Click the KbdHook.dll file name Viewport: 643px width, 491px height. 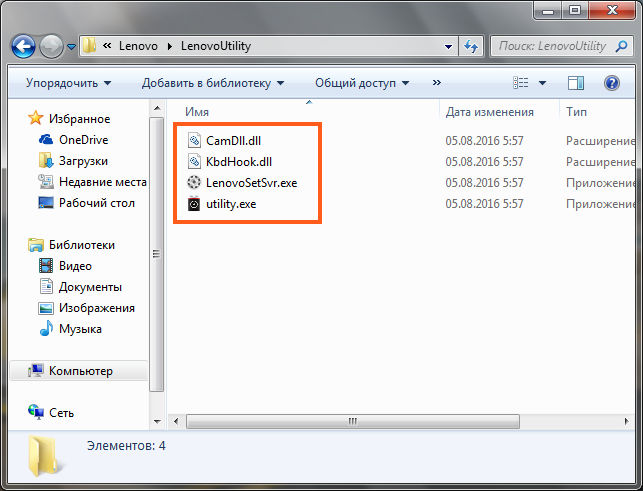[x=239, y=162]
